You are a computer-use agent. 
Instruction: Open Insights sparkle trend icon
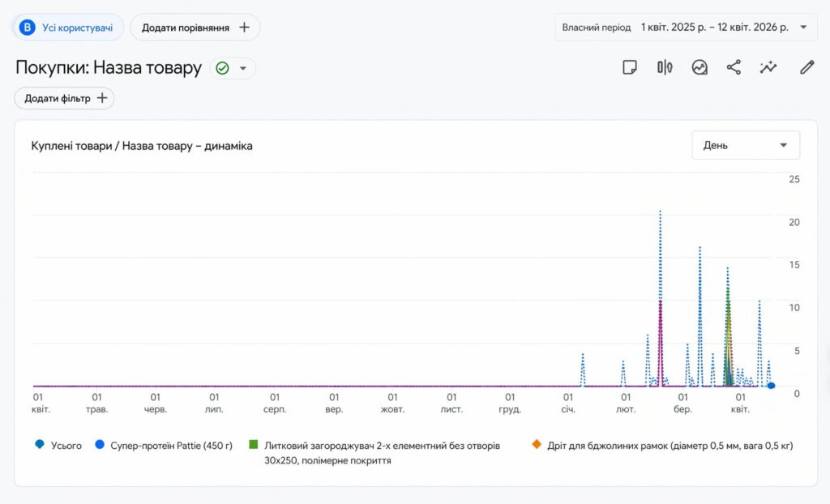click(x=768, y=67)
